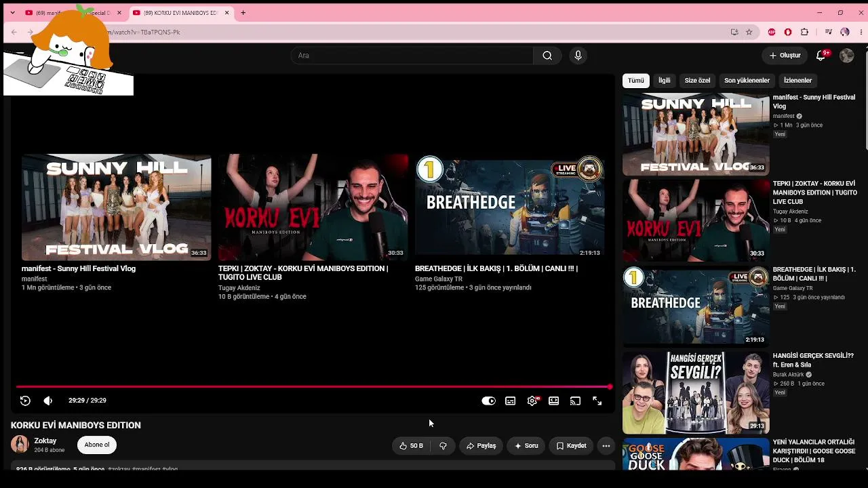Open the Extensions puzzle icon
This screenshot has height=488, width=868.
pyautogui.click(x=805, y=32)
